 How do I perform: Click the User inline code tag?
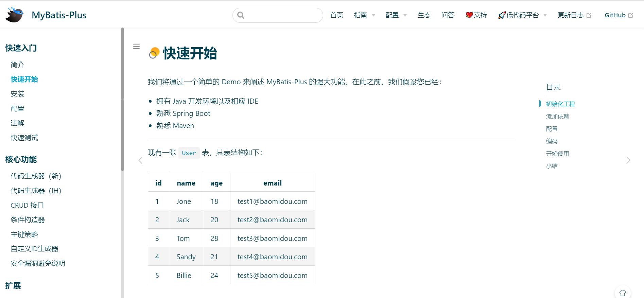[x=189, y=153]
